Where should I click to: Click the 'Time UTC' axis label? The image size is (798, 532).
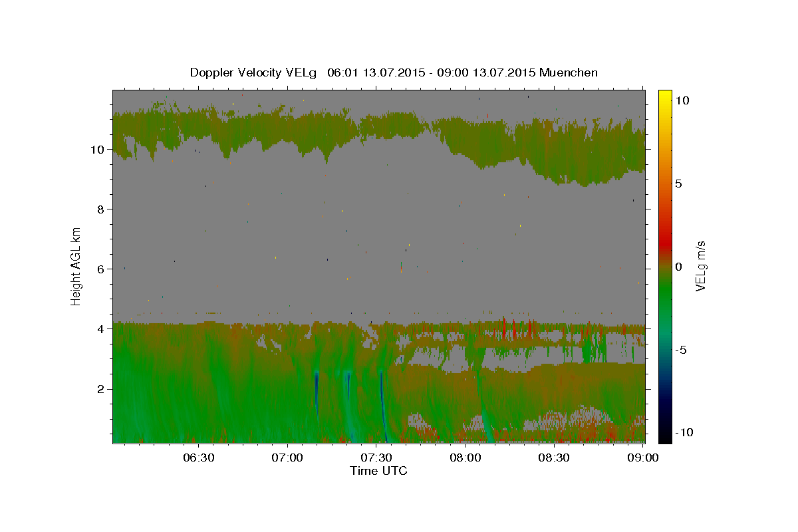point(378,471)
